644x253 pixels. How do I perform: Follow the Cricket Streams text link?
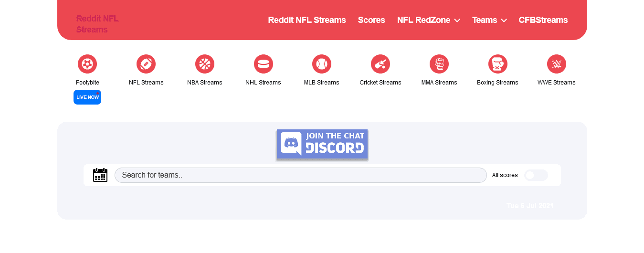coord(380,83)
